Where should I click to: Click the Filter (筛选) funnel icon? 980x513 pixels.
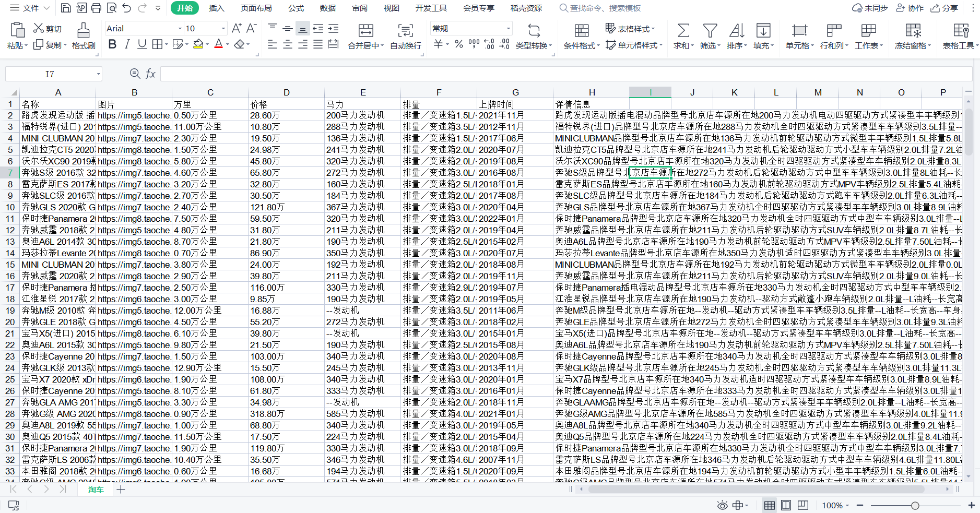click(x=710, y=30)
